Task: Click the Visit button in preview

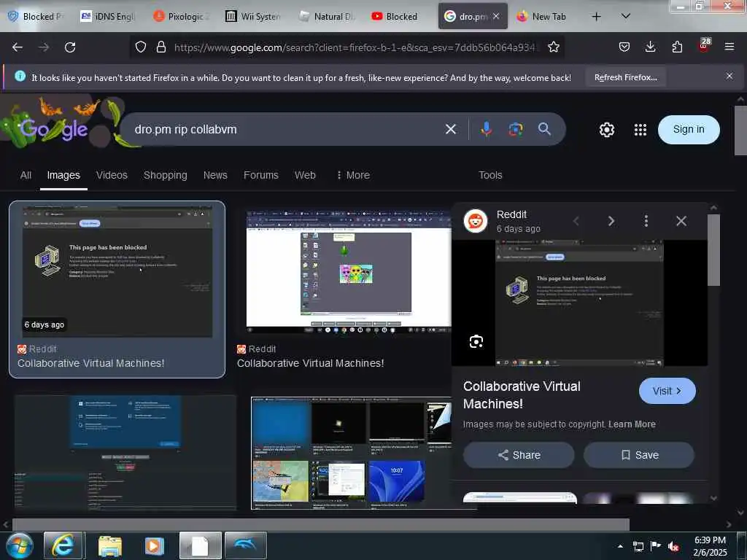Action: [x=667, y=391]
